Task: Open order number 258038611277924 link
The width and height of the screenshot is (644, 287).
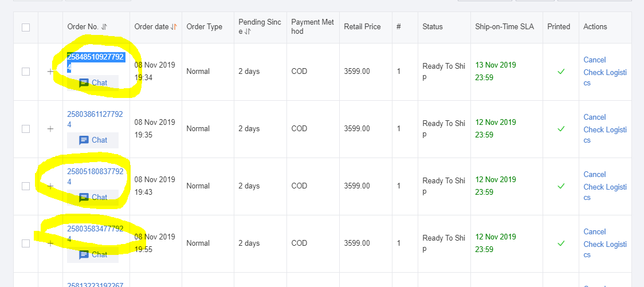Action: point(95,119)
